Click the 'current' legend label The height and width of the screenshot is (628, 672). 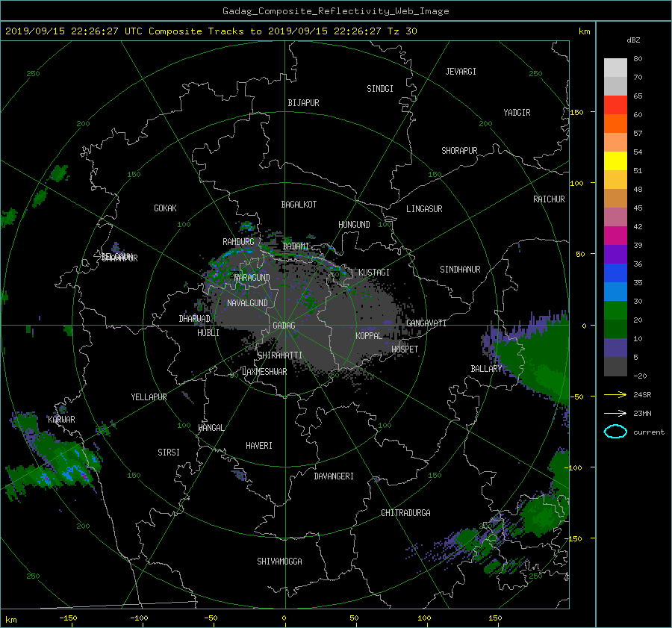coord(648,432)
